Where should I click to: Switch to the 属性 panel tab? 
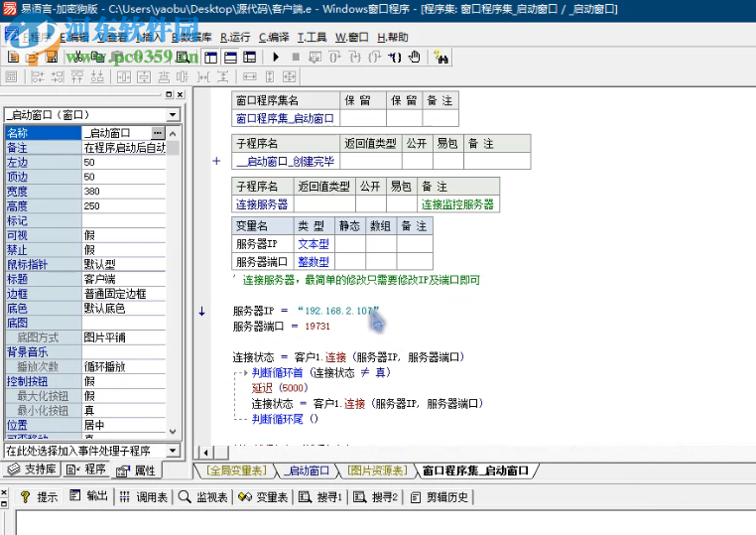[136, 470]
